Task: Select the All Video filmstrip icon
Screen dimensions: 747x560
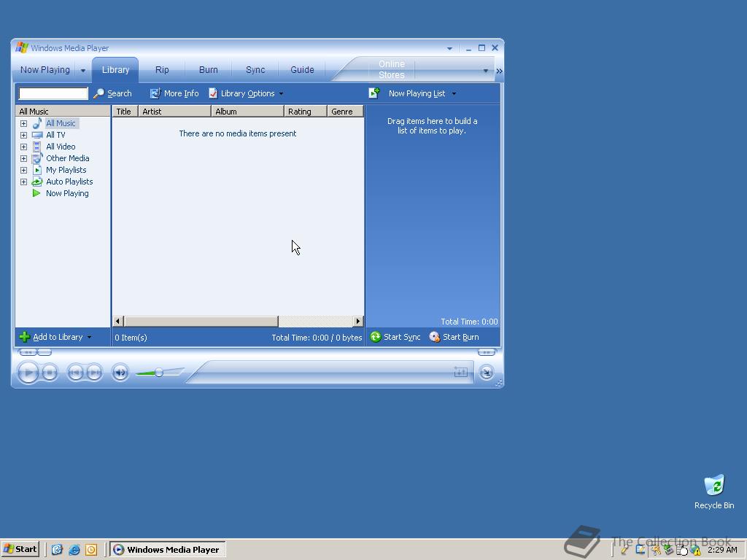Action: 37,147
